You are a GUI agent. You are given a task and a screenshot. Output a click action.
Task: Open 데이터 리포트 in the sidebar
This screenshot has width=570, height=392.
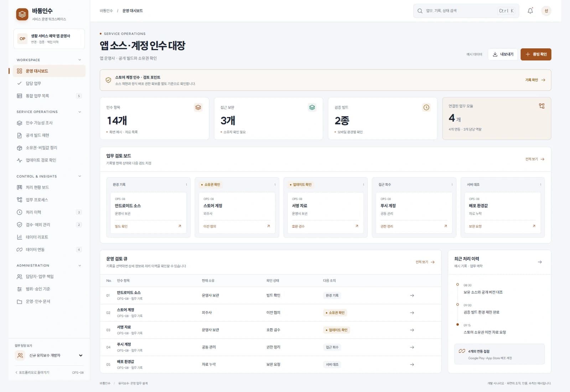[49, 237]
